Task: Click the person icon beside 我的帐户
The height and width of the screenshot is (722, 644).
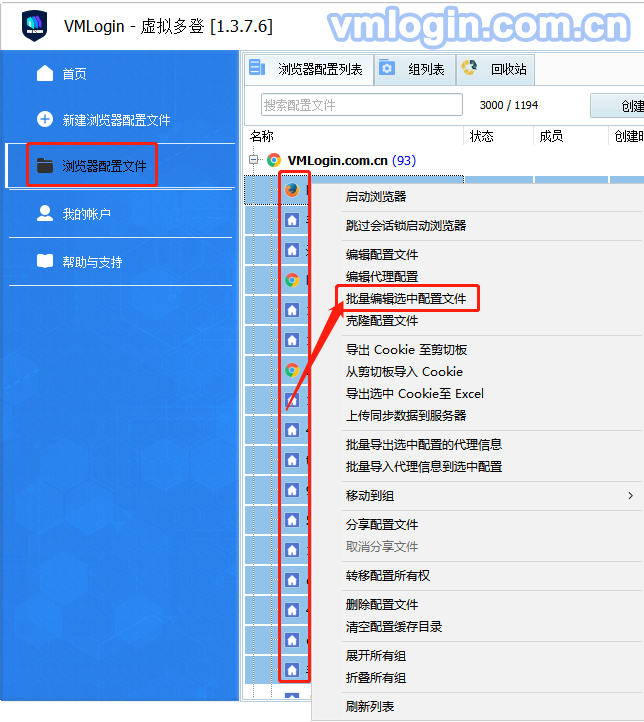Action: pyautogui.click(x=45, y=213)
